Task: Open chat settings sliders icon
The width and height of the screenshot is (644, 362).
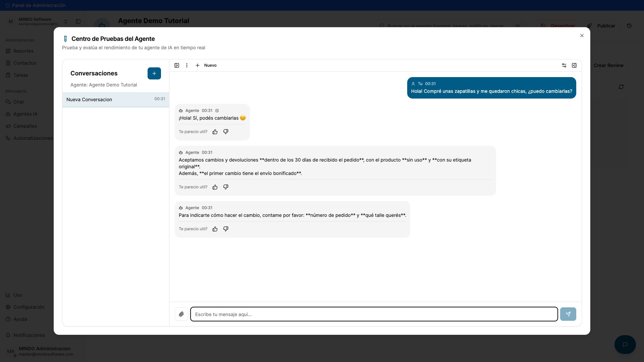Action: click(564, 65)
